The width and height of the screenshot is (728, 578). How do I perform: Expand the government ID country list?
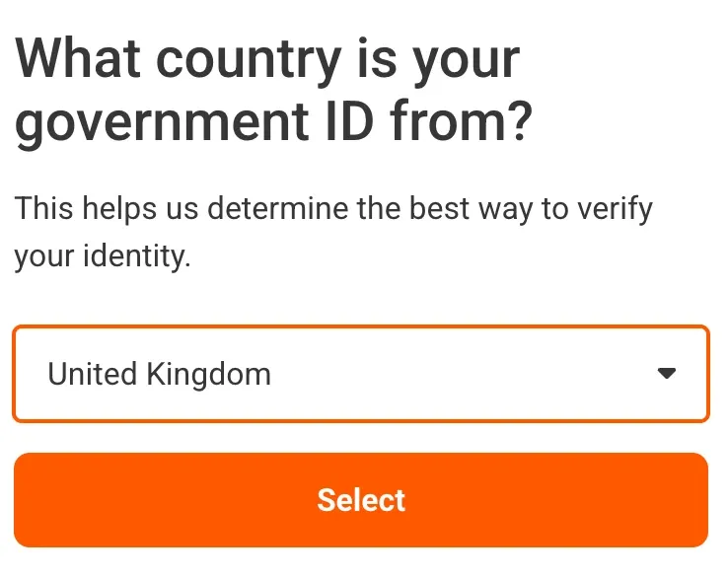click(361, 374)
